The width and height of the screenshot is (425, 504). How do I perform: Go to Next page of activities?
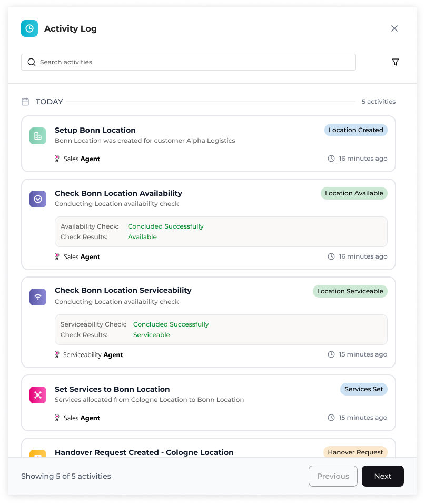coord(382,476)
